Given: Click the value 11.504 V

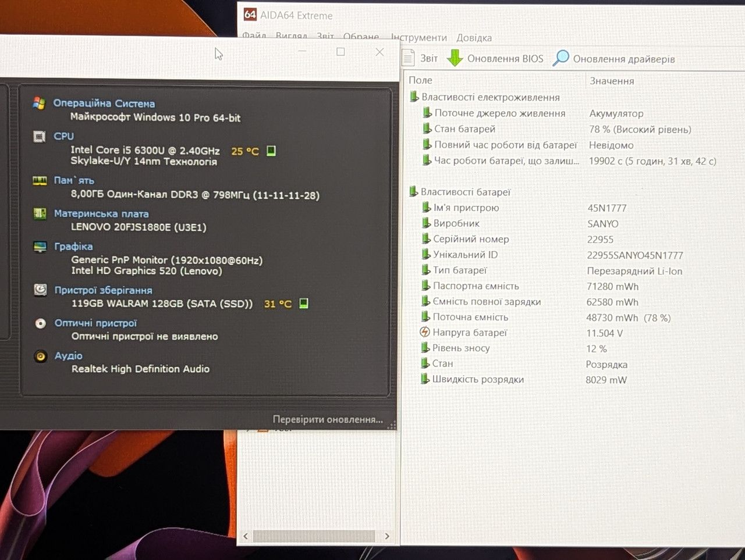Looking at the screenshot, I should click(604, 333).
